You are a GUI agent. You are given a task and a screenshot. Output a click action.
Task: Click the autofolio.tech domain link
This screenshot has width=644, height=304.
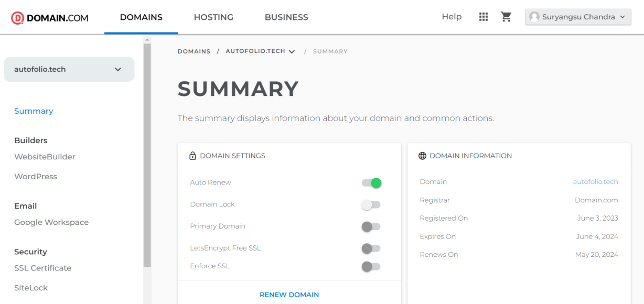[595, 182]
